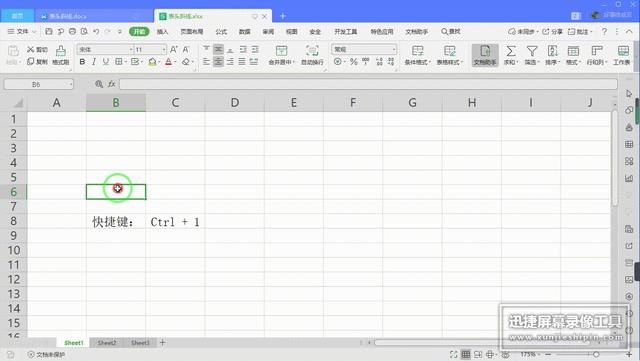Screen dimensions: 640x361
Task: Toggle top vertical alignment
Action: point(206,49)
